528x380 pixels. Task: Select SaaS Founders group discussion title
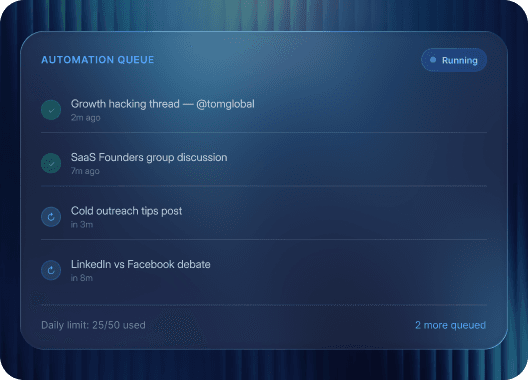[x=149, y=157]
